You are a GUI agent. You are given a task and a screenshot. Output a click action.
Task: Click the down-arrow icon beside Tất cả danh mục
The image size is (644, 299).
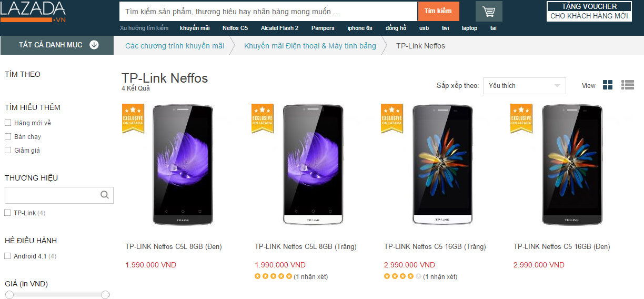pyautogui.click(x=94, y=45)
